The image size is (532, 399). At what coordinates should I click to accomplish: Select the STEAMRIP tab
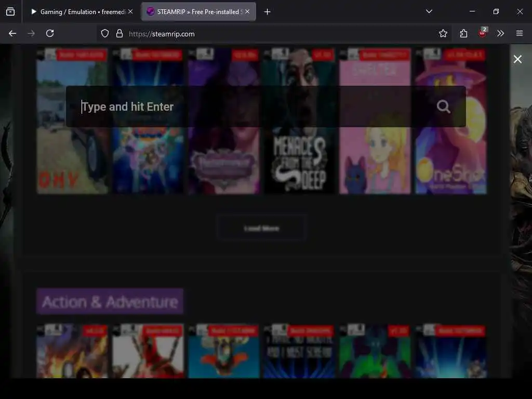[x=198, y=12]
